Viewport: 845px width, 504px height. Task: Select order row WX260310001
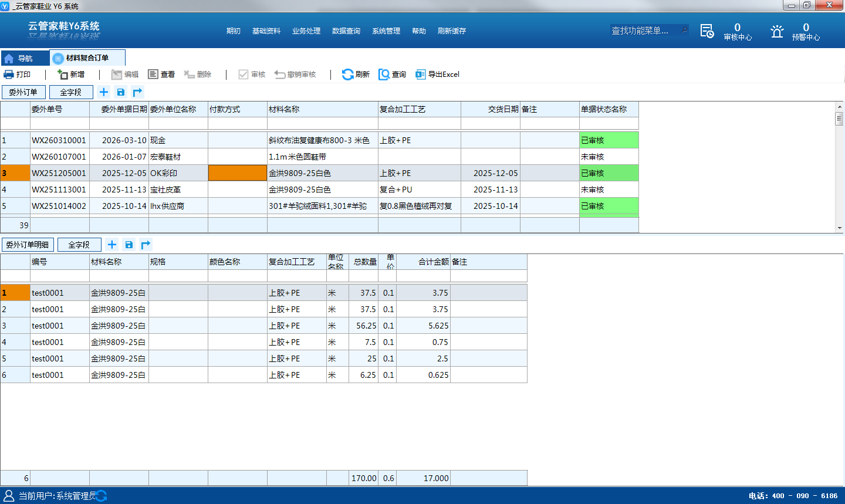[319, 140]
